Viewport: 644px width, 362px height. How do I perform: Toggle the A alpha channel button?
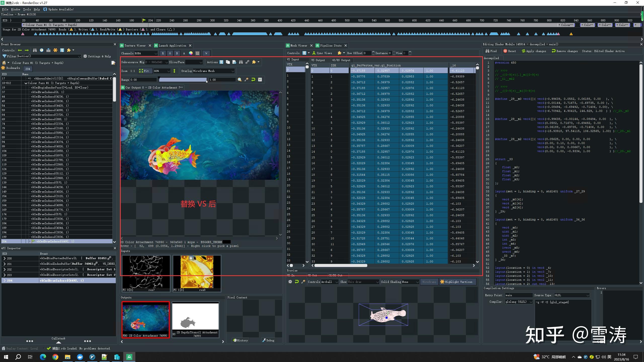click(x=184, y=53)
